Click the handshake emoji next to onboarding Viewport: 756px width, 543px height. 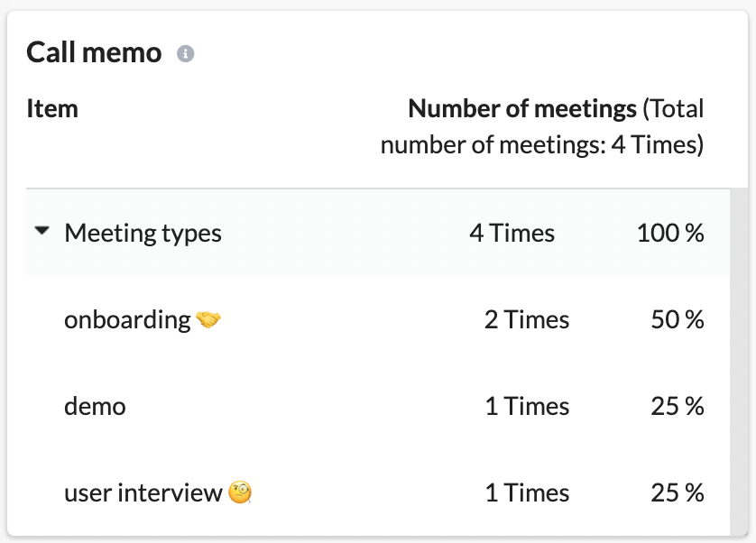click(208, 319)
